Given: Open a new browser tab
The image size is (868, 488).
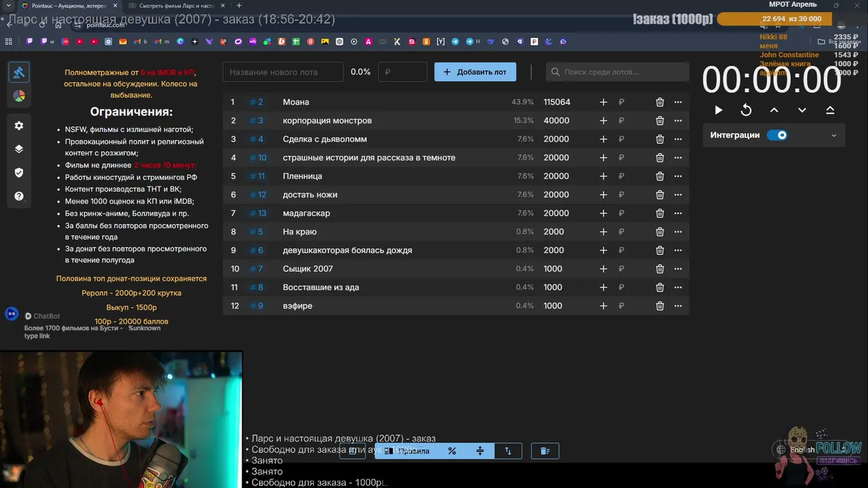Looking at the screenshot, I should coord(239,5).
